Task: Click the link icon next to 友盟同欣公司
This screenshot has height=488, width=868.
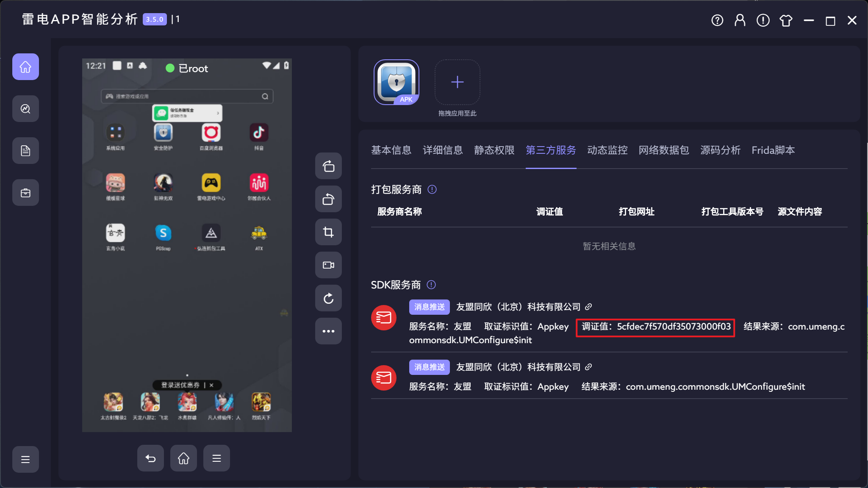Action: click(x=588, y=307)
